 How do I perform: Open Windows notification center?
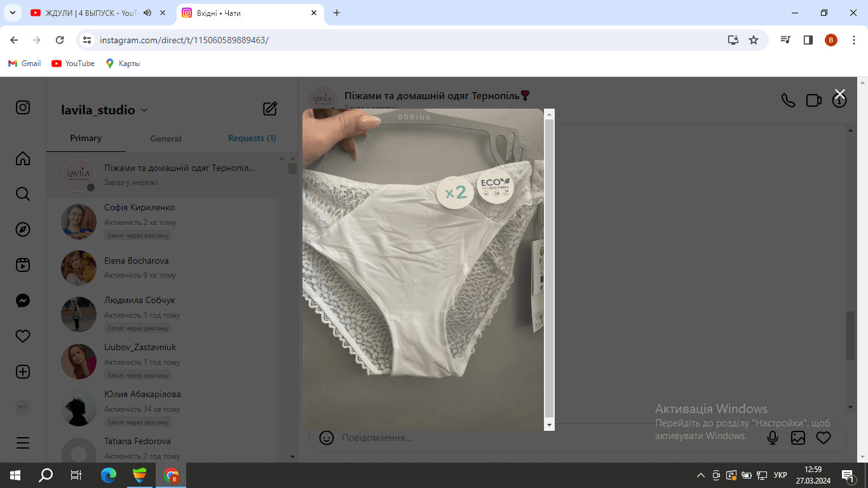[x=848, y=475]
